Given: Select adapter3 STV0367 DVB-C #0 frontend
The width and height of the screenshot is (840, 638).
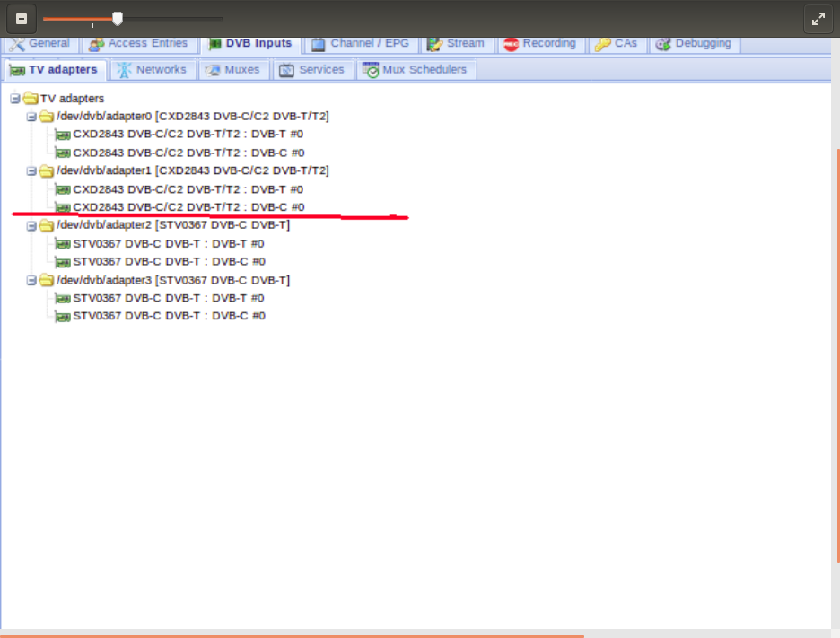Looking at the screenshot, I should click(170, 316).
